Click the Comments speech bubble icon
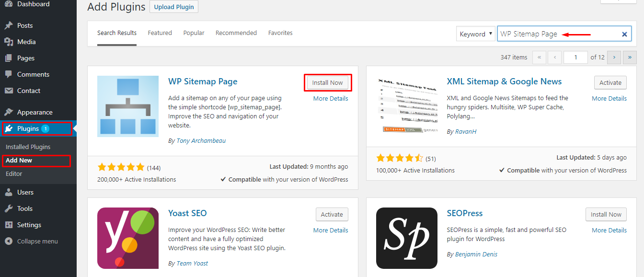The width and height of the screenshot is (644, 277). pyautogui.click(x=9, y=74)
